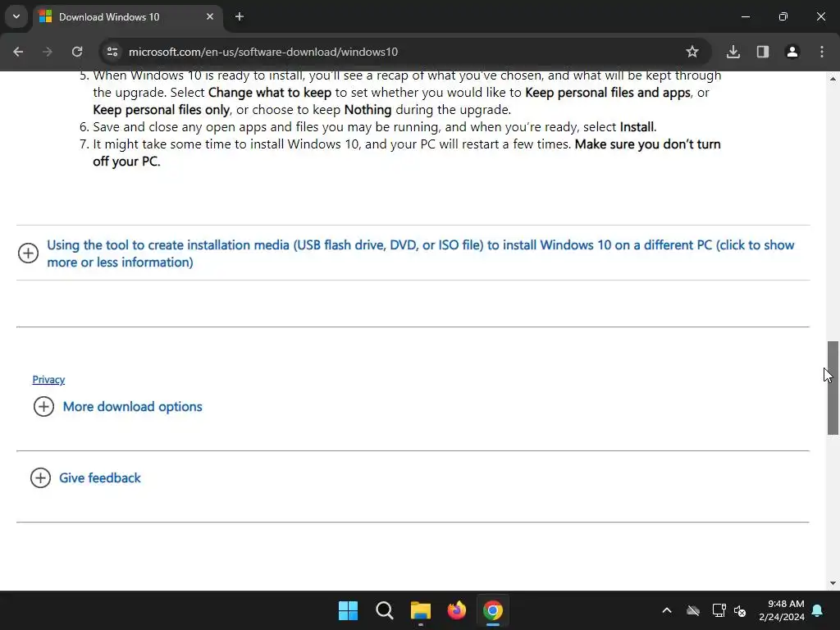Open the Chrome side panel
Screen dimensions: 840x630
click(x=763, y=52)
